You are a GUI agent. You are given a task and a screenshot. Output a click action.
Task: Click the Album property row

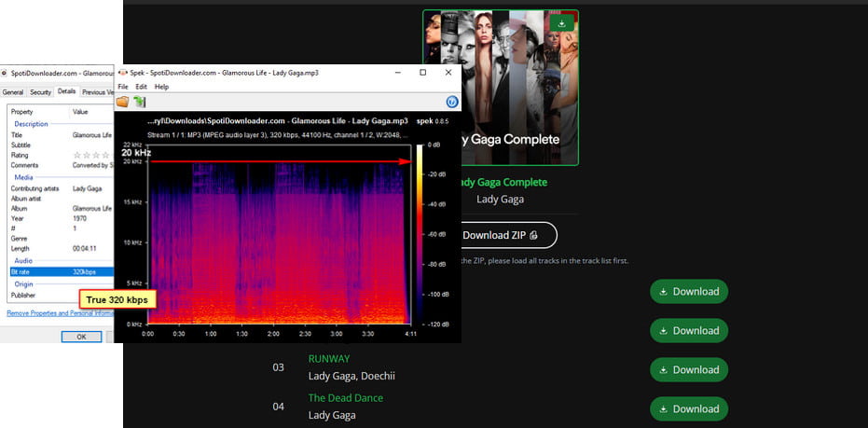62,208
